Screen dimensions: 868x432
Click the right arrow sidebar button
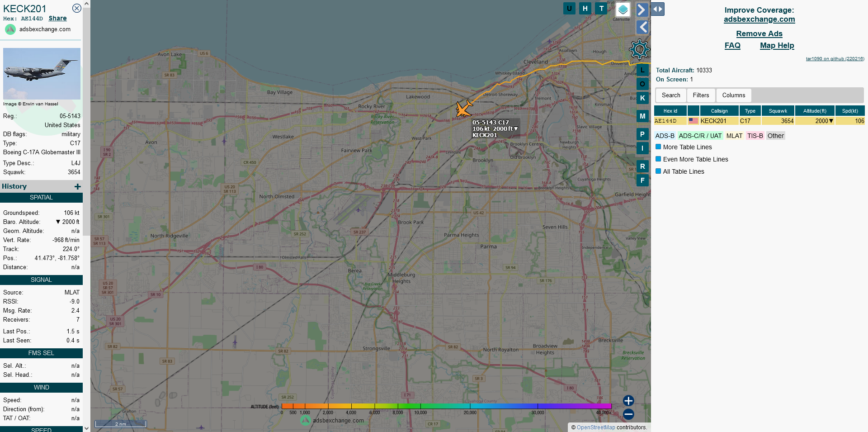click(642, 9)
